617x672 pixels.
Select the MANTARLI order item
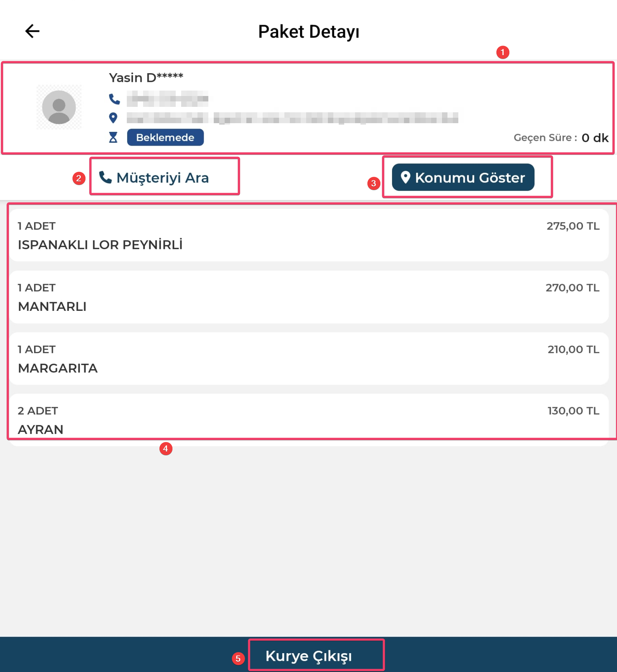tap(309, 297)
